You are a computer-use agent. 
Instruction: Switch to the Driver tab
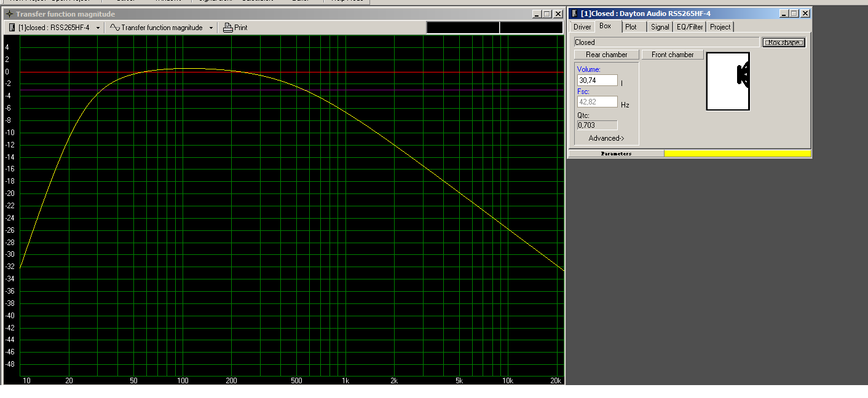pyautogui.click(x=582, y=27)
